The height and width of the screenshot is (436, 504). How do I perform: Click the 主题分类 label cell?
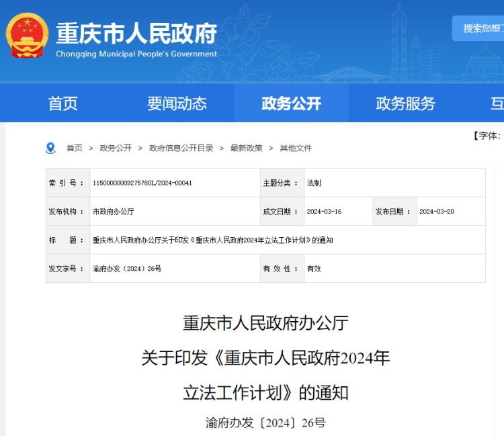point(282,183)
